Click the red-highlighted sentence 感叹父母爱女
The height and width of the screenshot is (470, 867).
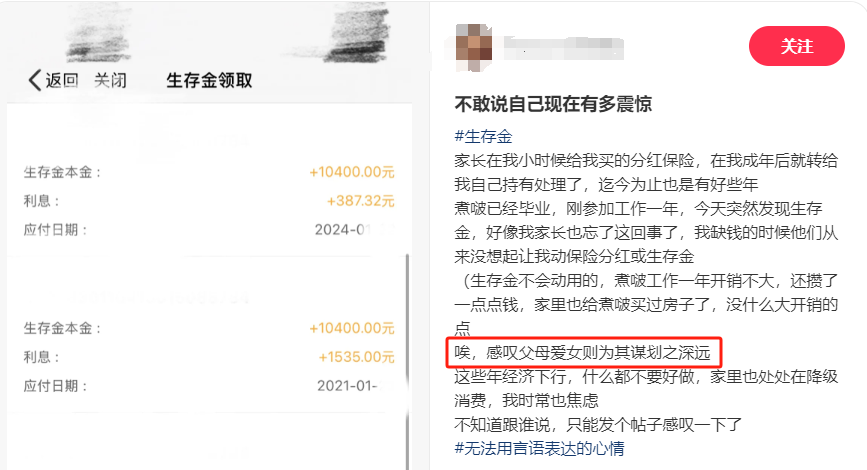point(582,352)
